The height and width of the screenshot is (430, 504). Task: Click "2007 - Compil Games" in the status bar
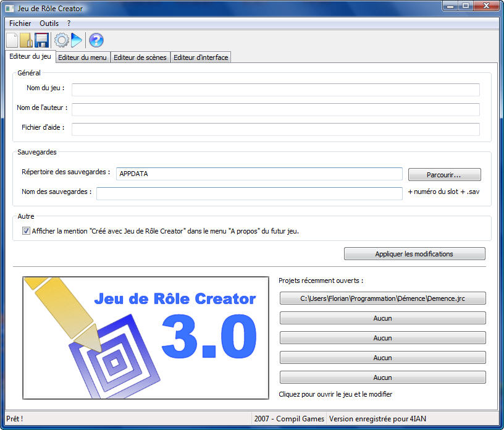click(x=289, y=419)
